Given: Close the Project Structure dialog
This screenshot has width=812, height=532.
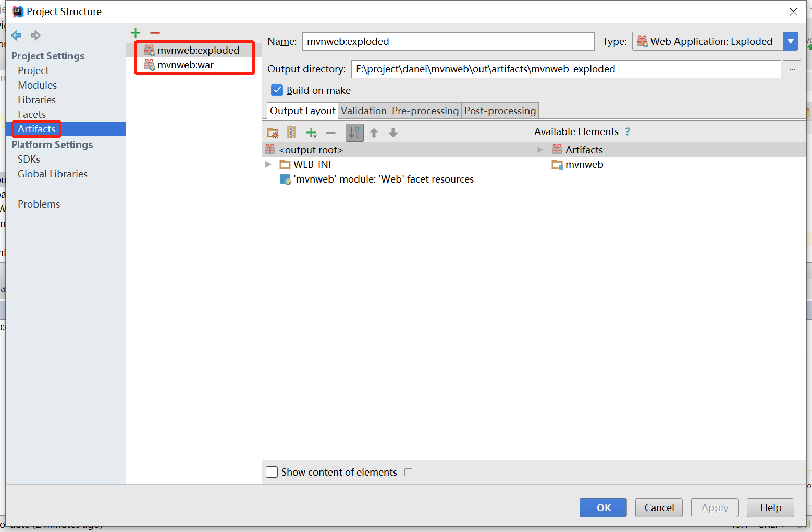Looking at the screenshot, I should 793,11.
